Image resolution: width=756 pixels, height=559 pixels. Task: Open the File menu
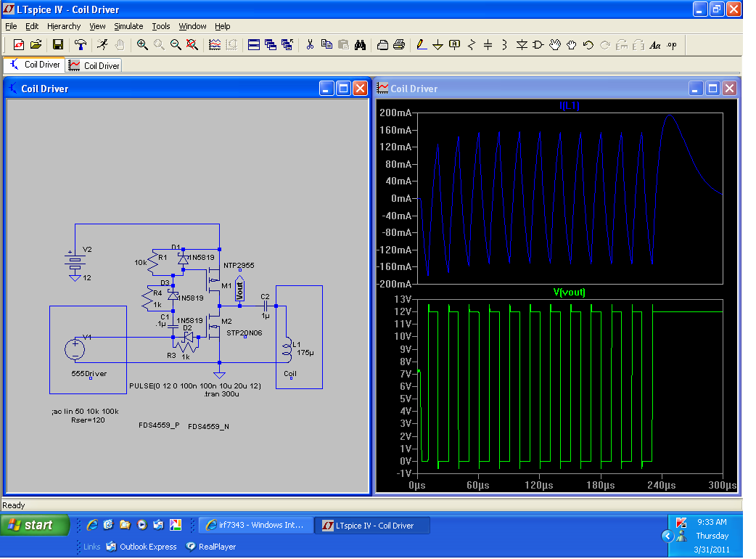11,26
